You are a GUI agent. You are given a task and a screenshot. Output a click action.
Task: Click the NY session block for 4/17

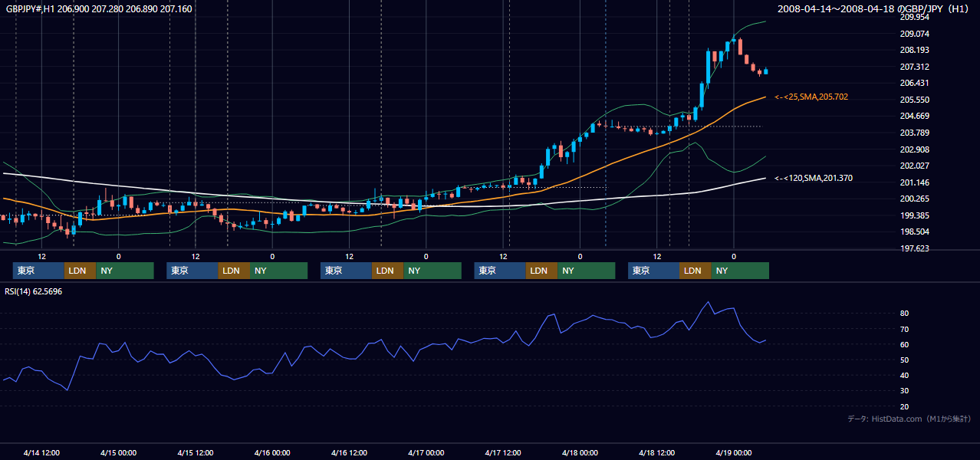(587, 271)
